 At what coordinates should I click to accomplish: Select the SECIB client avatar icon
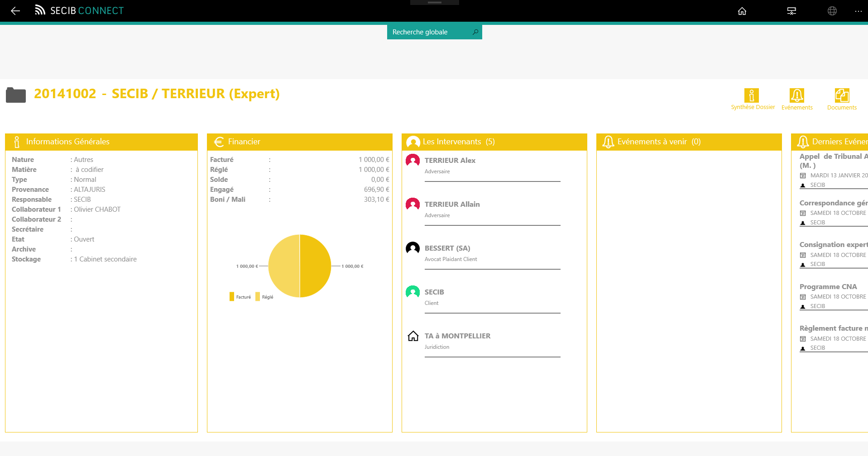[x=412, y=292]
